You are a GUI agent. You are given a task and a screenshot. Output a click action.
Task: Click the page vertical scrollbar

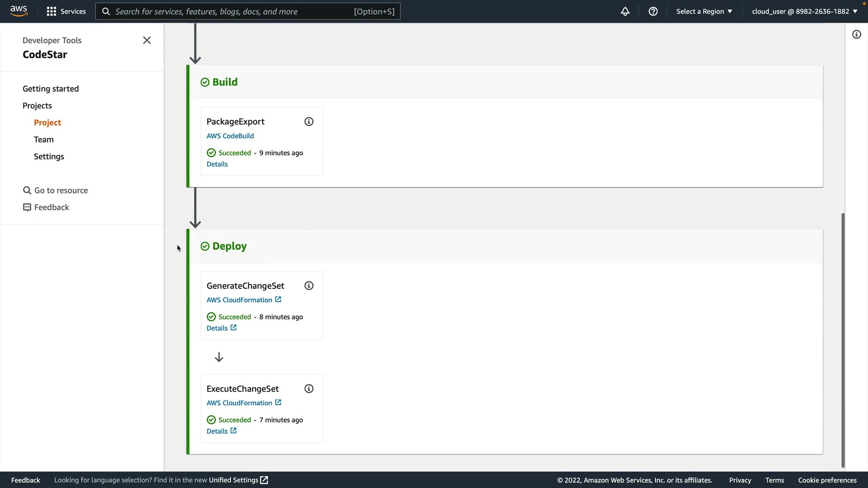(x=843, y=340)
